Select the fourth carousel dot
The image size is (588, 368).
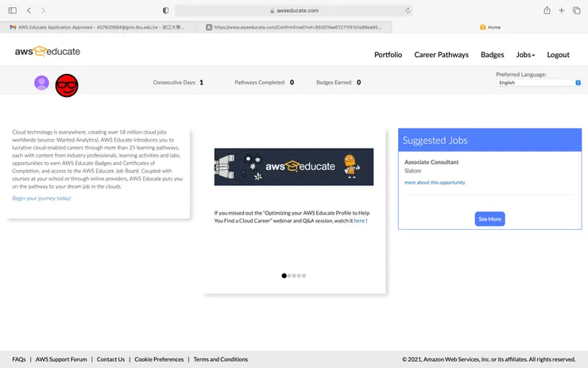click(299, 276)
